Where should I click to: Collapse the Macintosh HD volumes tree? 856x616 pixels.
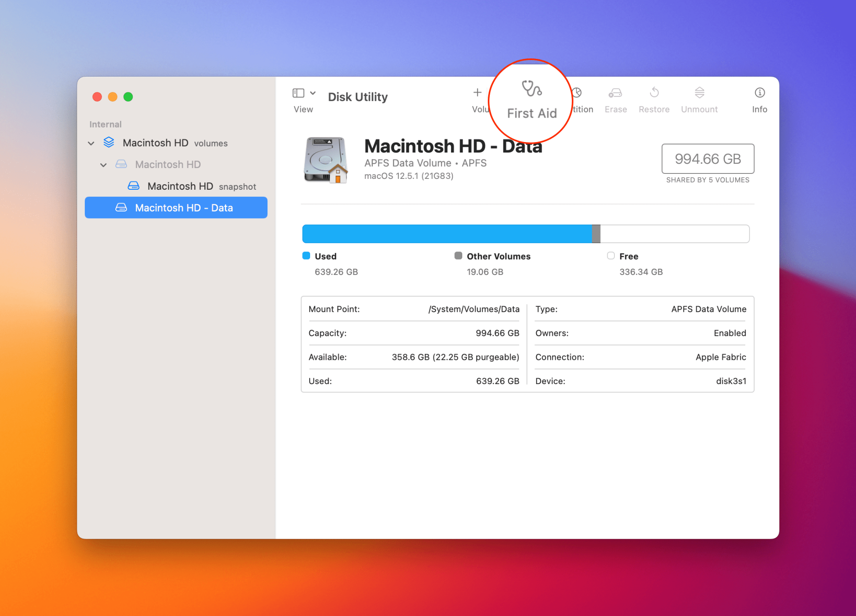91,143
